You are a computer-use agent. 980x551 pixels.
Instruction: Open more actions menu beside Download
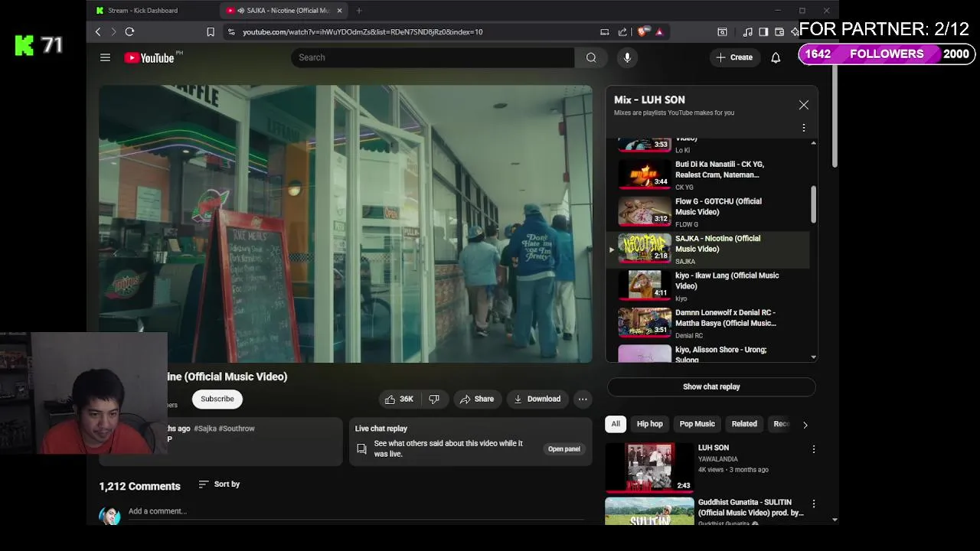pyautogui.click(x=583, y=399)
